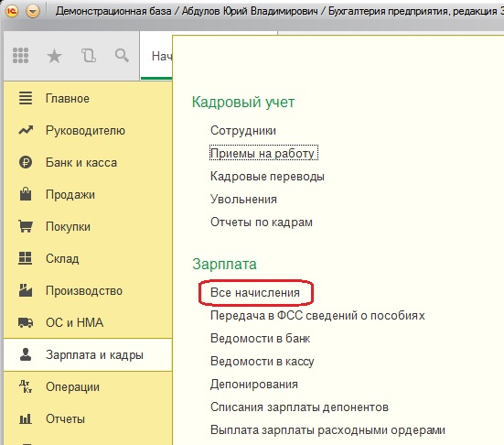Click the Склад shelves icon
The width and height of the screenshot is (504, 445).
pos(25,258)
